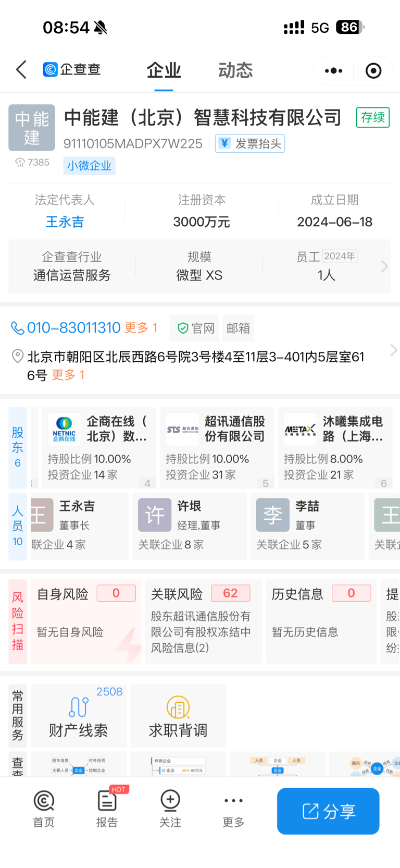Open the three-dots mini program menu

pos(333,70)
